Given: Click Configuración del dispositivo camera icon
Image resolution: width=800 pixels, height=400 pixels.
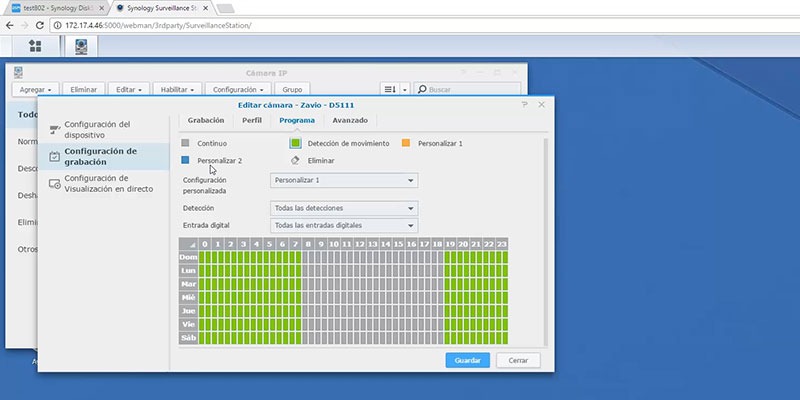Looking at the screenshot, I should [55, 130].
